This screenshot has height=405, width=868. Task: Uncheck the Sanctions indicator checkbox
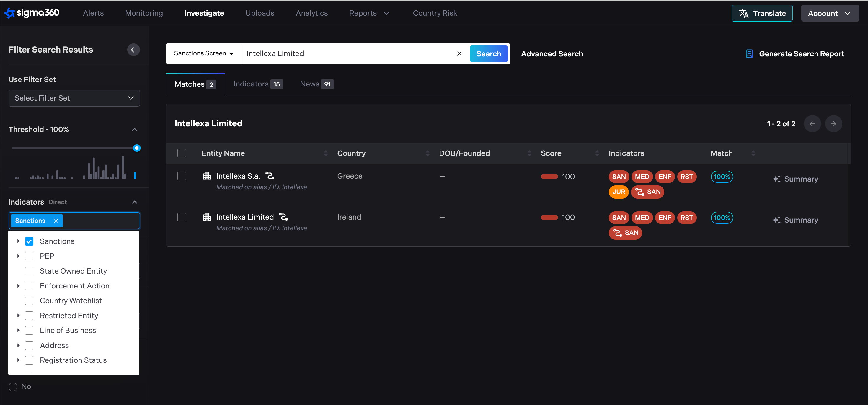[x=29, y=241]
